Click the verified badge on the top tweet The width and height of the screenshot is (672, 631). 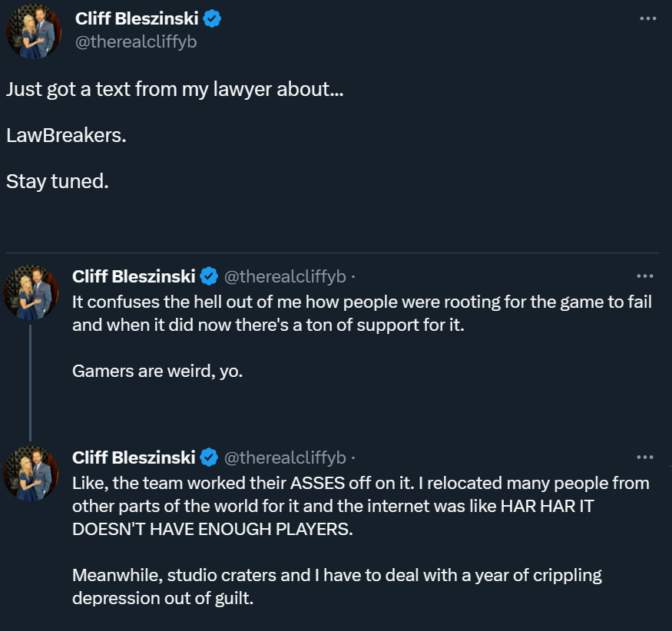pyautogui.click(x=212, y=19)
